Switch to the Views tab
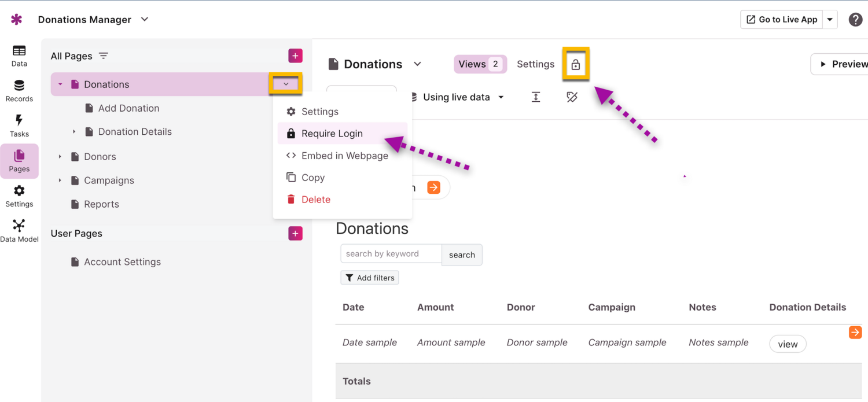 coord(480,64)
